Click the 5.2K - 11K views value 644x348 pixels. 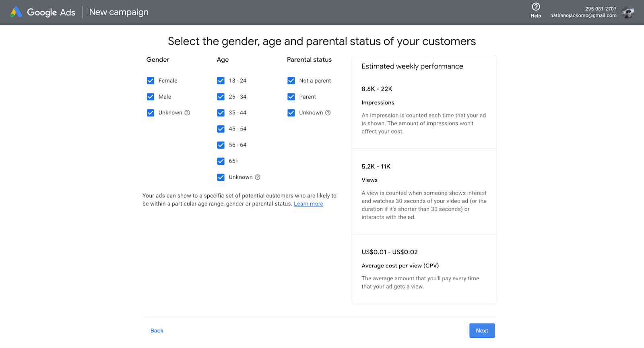coord(376,167)
